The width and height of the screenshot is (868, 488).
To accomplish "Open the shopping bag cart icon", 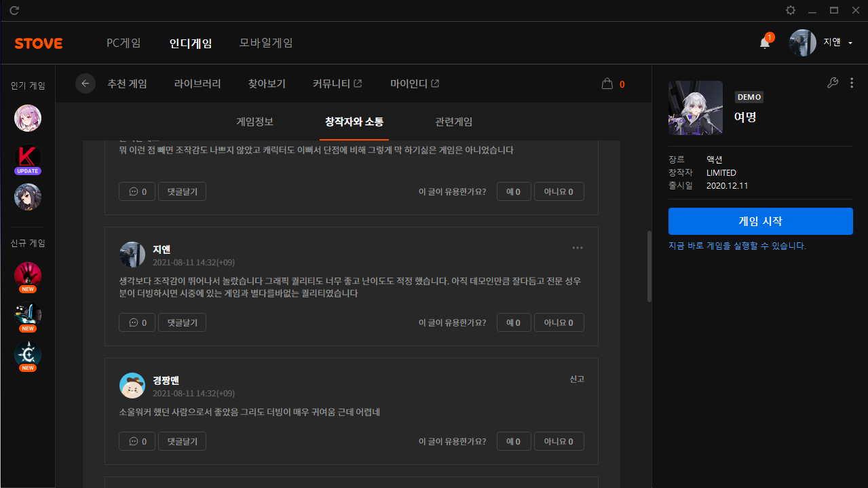I will tap(607, 84).
